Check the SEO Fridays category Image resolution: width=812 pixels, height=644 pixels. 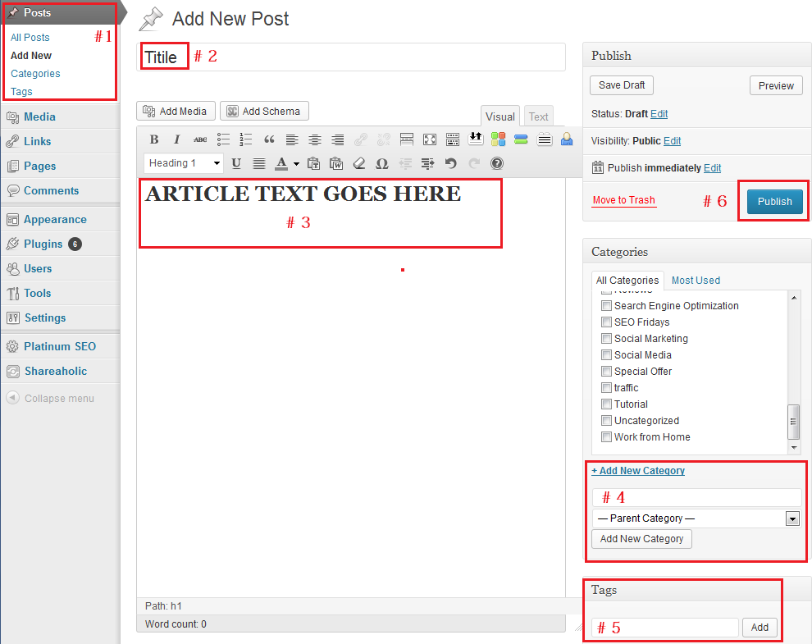[x=606, y=322]
